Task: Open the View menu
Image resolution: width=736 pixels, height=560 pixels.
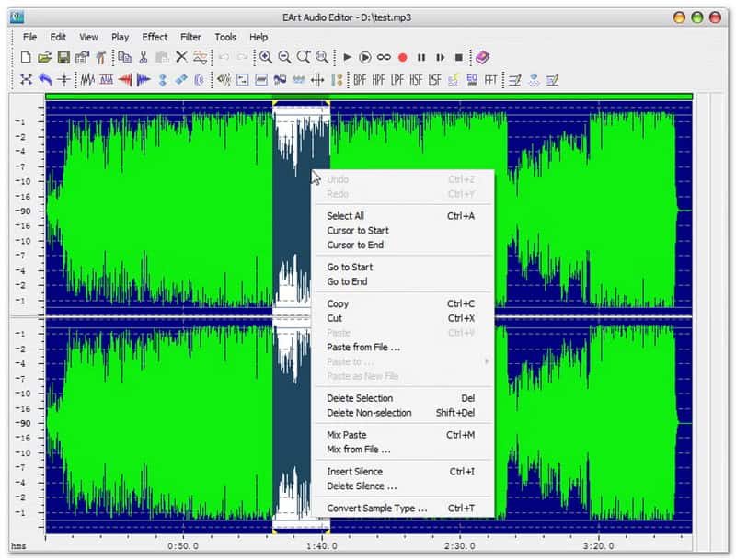Action: click(x=88, y=37)
